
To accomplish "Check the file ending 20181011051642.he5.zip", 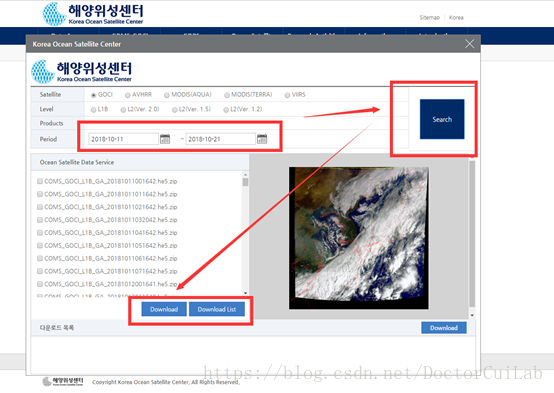I will 40,245.
